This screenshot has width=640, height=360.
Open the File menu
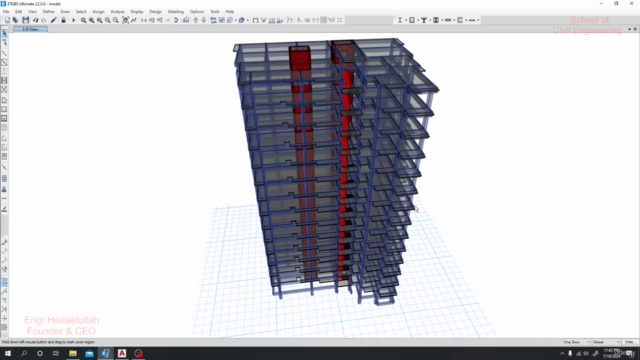coord(6,11)
